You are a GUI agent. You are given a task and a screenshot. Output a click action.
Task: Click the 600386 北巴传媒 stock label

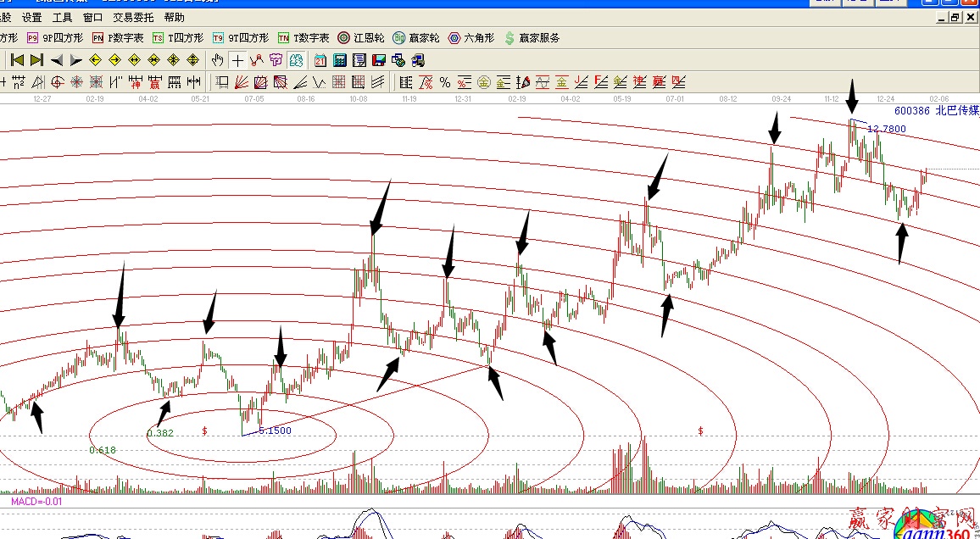click(x=935, y=111)
